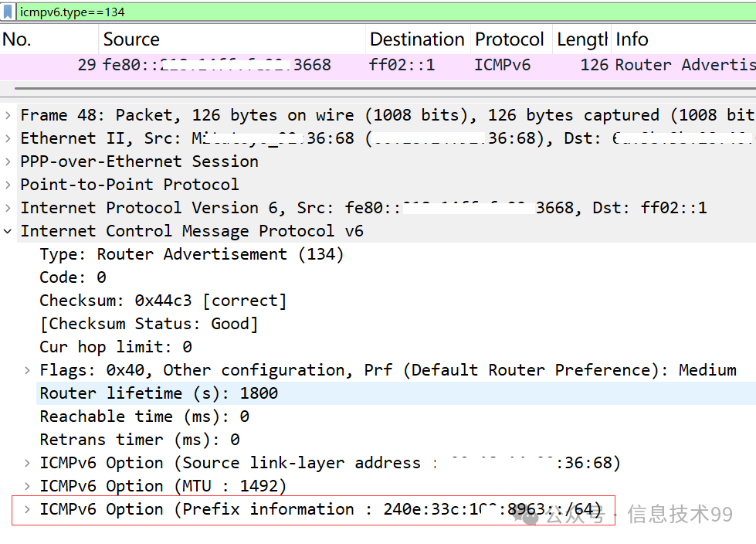Click the display filter bookmark icon

8,12
